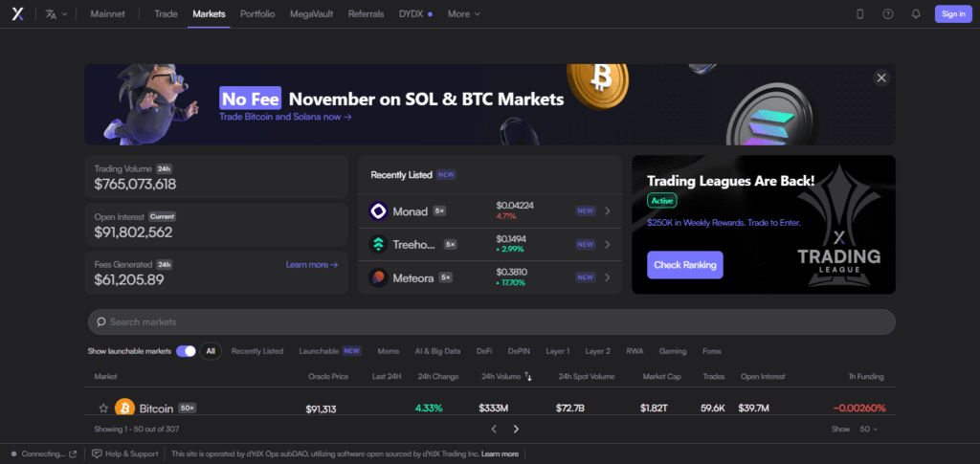Open the MegaVault tab
The width and height of the screenshot is (980, 464).
tap(311, 14)
